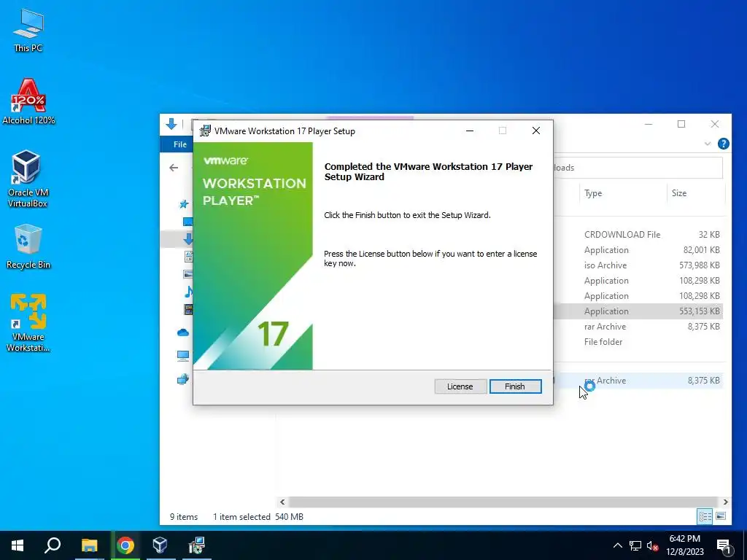This screenshot has height=560, width=747.
Task: Minimize the VMware setup window
Action: 470,131
